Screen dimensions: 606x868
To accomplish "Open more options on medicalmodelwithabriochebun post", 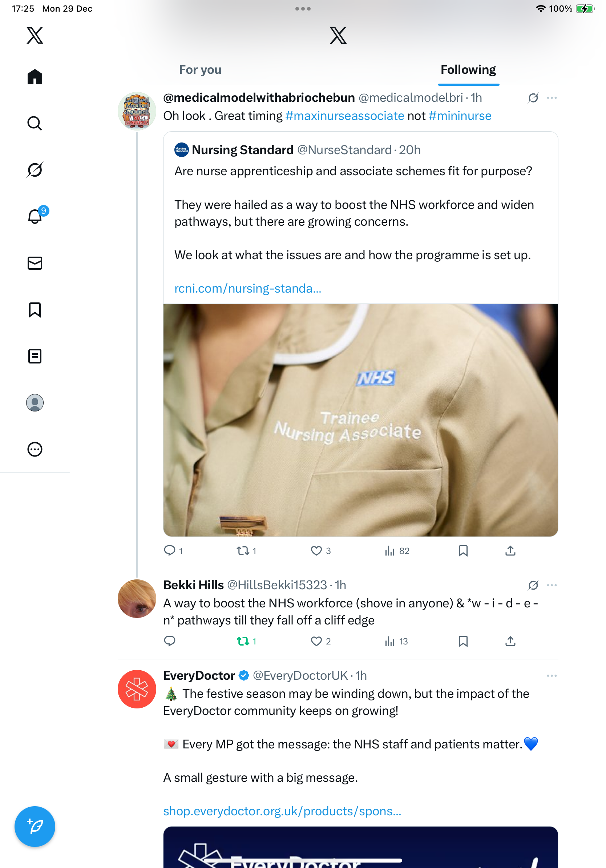I will point(552,98).
